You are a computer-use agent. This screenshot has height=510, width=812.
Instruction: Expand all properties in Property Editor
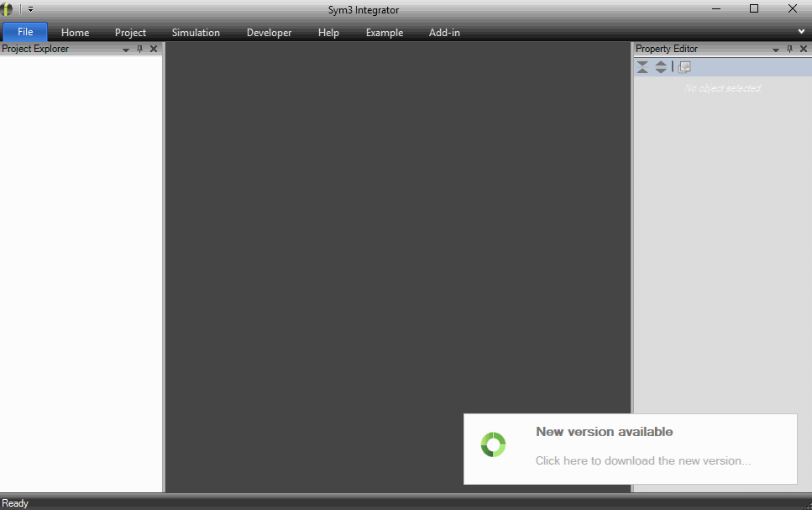(661, 67)
